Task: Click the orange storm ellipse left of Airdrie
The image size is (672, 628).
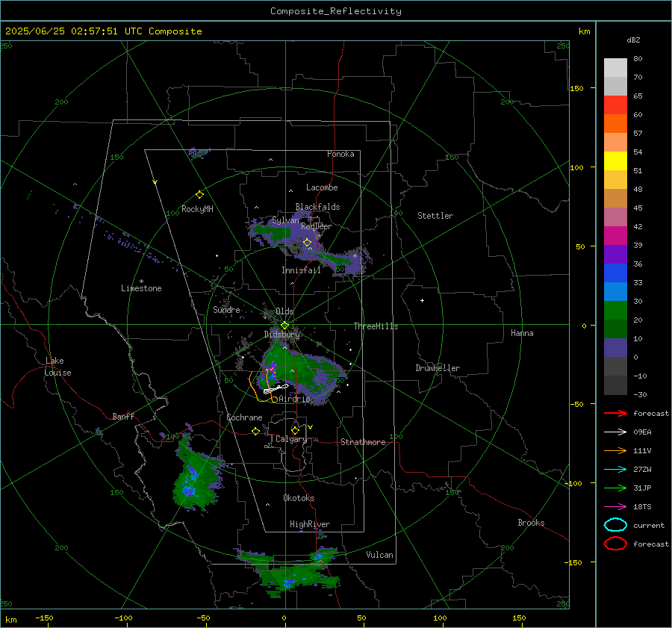Action: [x=274, y=400]
